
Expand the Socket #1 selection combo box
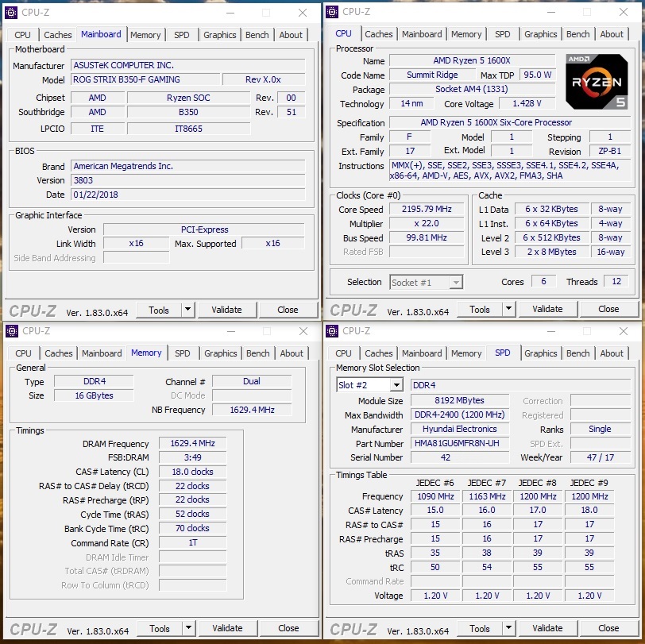(456, 282)
